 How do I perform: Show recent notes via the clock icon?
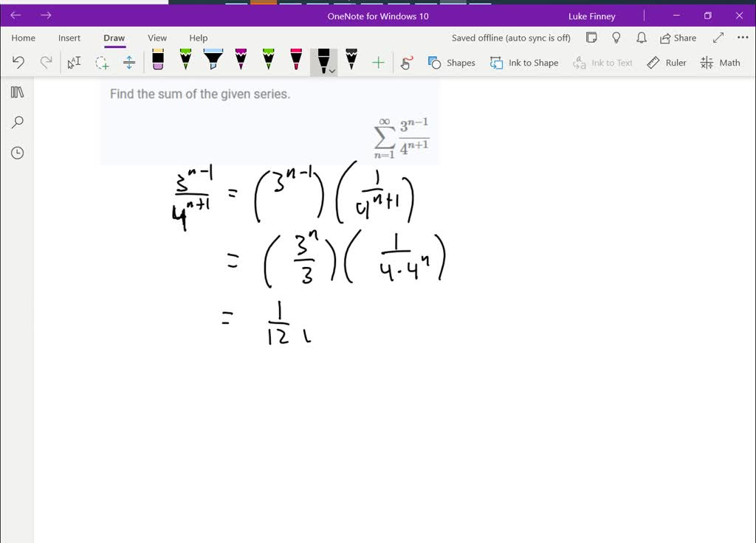[16, 153]
